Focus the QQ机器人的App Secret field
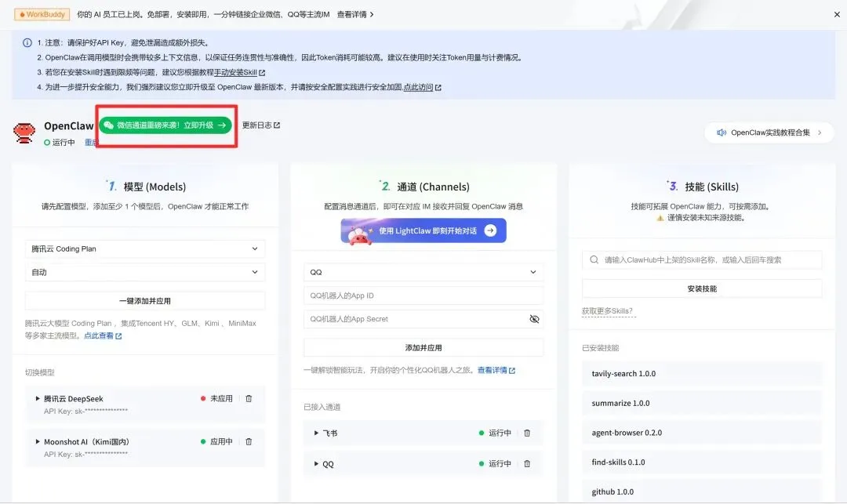 (x=423, y=319)
